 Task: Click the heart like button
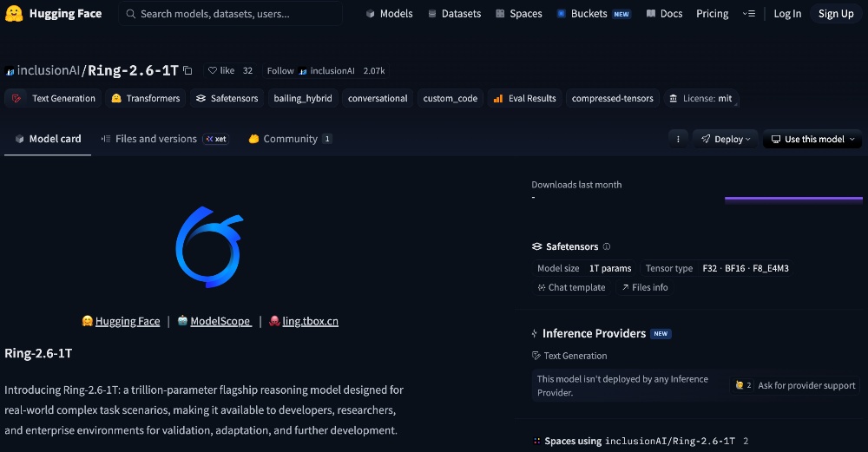pyautogui.click(x=220, y=70)
